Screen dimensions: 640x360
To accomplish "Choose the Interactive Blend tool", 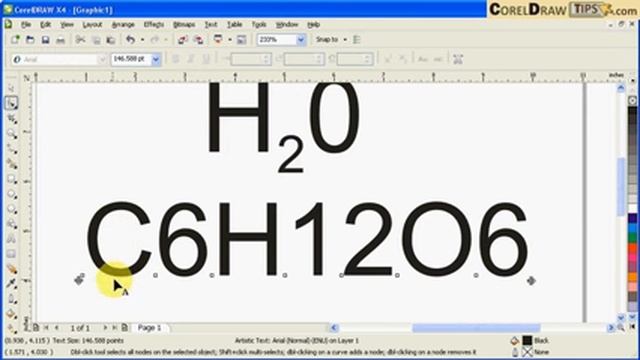I will click(11, 269).
